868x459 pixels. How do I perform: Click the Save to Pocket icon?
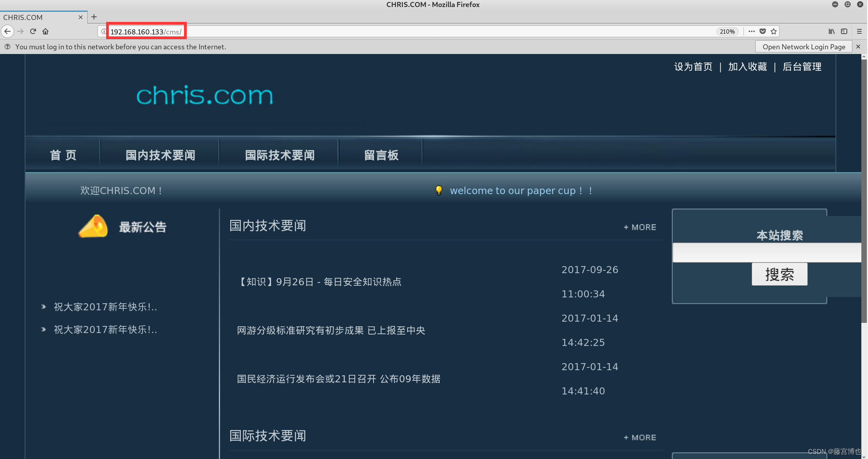[x=763, y=31]
